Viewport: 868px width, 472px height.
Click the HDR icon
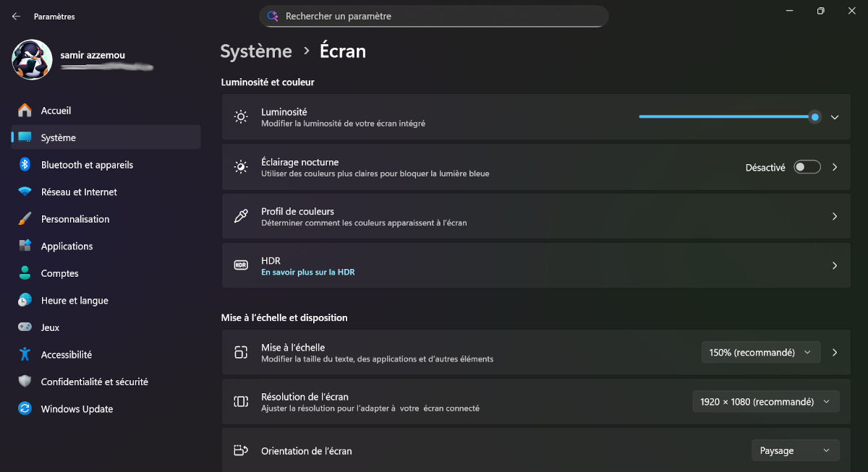point(241,265)
